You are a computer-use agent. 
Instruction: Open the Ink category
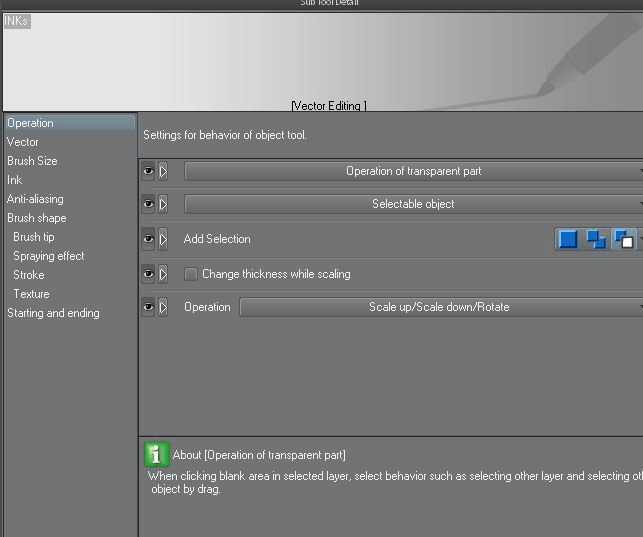click(14, 180)
